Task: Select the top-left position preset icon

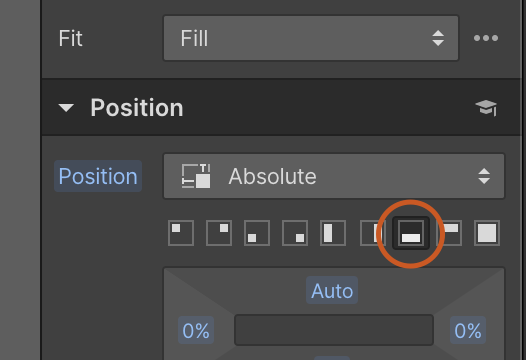Action: pyautogui.click(x=181, y=233)
